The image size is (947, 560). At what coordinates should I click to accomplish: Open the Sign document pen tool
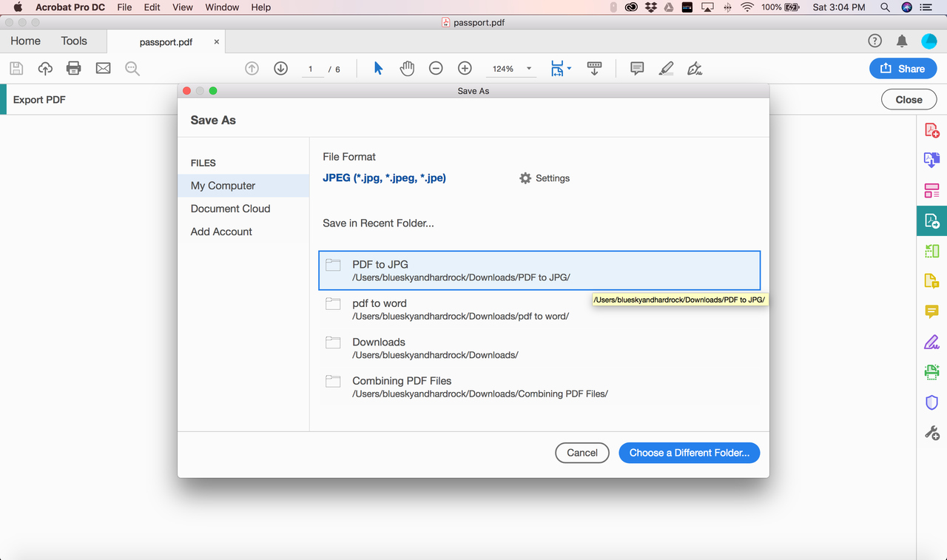tap(695, 69)
